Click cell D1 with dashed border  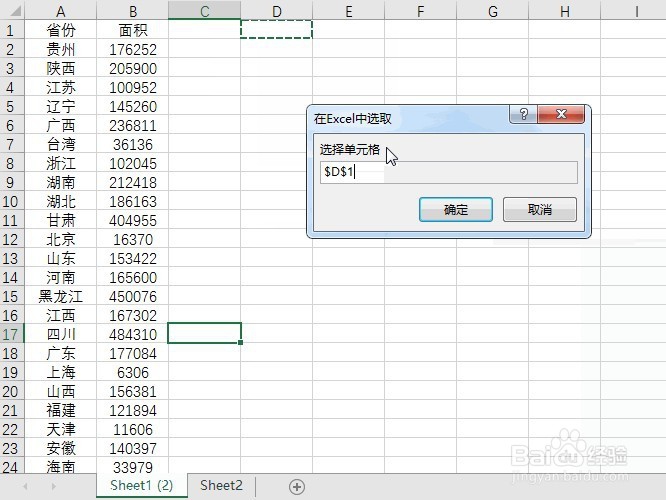pyautogui.click(x=277, y=29)
